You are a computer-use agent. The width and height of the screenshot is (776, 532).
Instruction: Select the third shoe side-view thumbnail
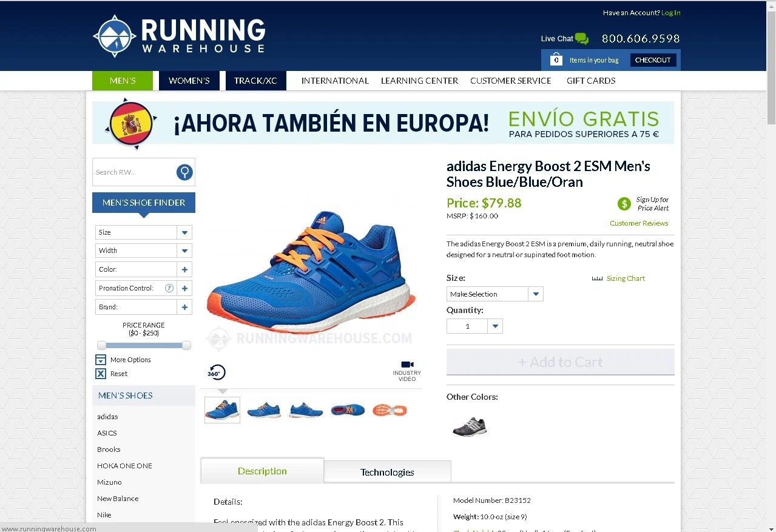[x=306, y=410]
